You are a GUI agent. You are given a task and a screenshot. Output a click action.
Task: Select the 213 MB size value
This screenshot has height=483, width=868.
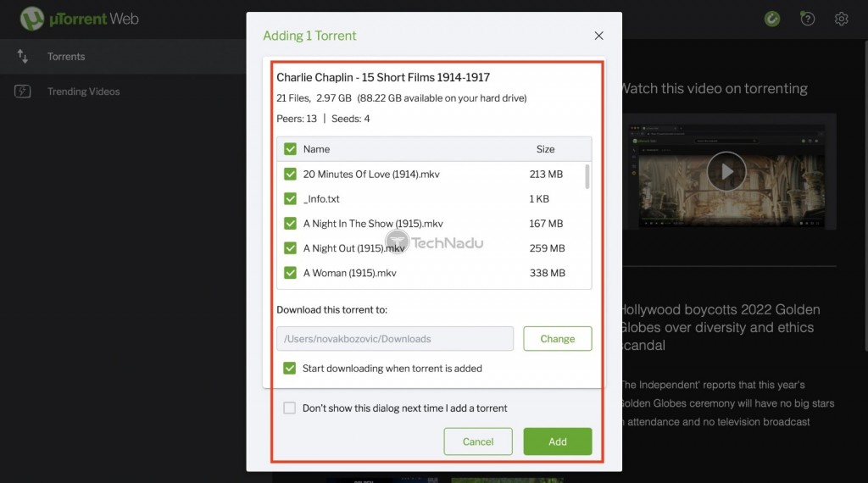546,175
